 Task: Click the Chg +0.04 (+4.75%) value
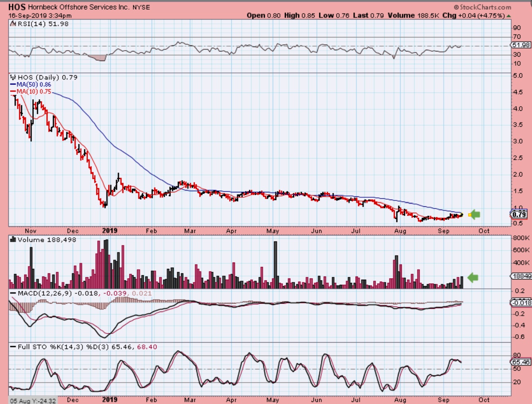[473, 16]
